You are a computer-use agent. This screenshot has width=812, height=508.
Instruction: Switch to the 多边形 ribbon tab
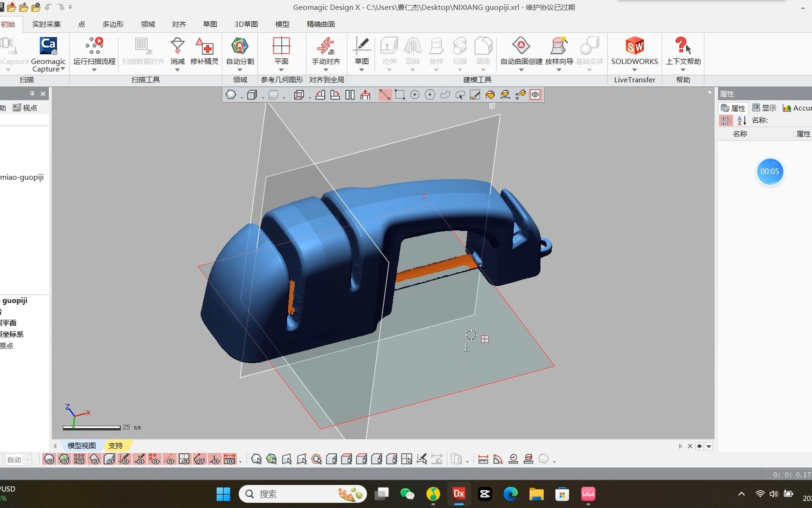pyautogui.click(x=112, y=24)
